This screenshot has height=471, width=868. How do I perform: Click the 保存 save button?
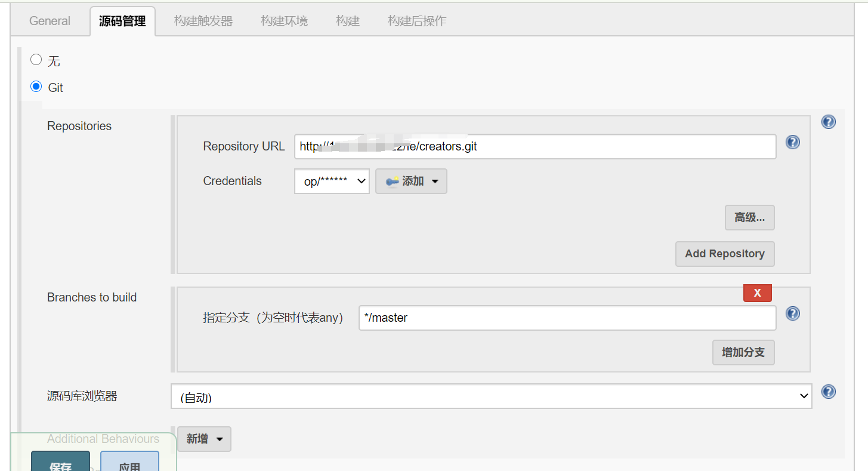60,461
